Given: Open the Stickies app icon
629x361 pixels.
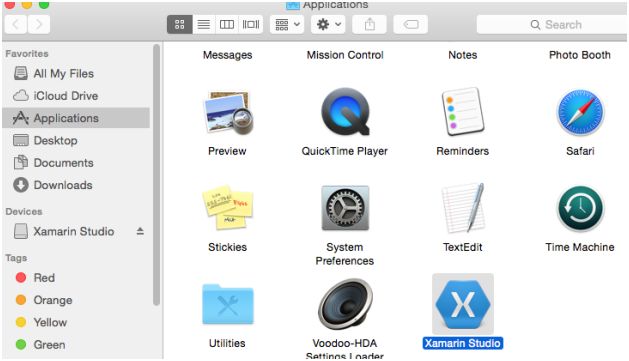Looking at the screenshot, I should click(228, 207).
